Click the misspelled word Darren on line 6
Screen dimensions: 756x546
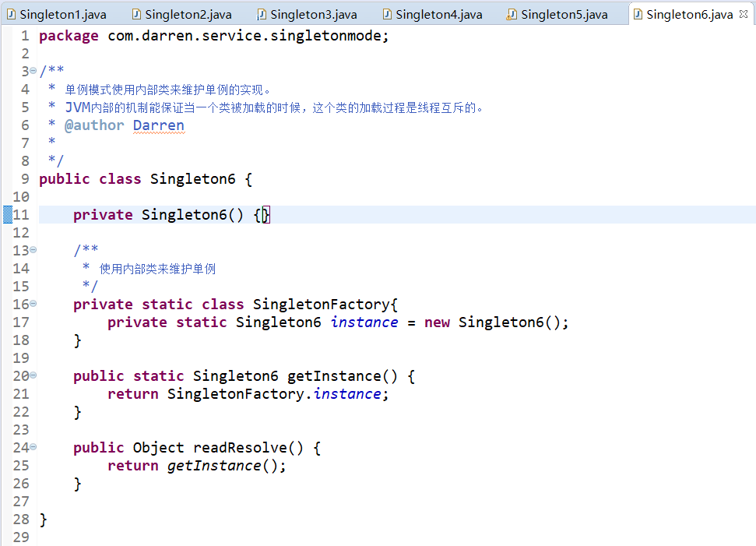159,125
